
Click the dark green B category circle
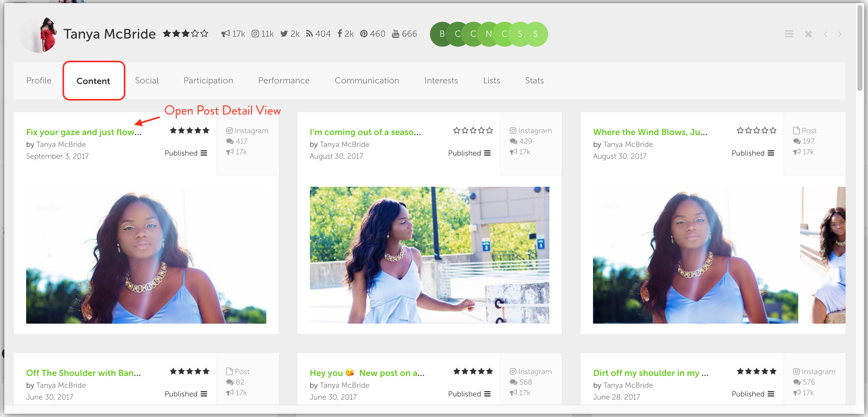442,34
